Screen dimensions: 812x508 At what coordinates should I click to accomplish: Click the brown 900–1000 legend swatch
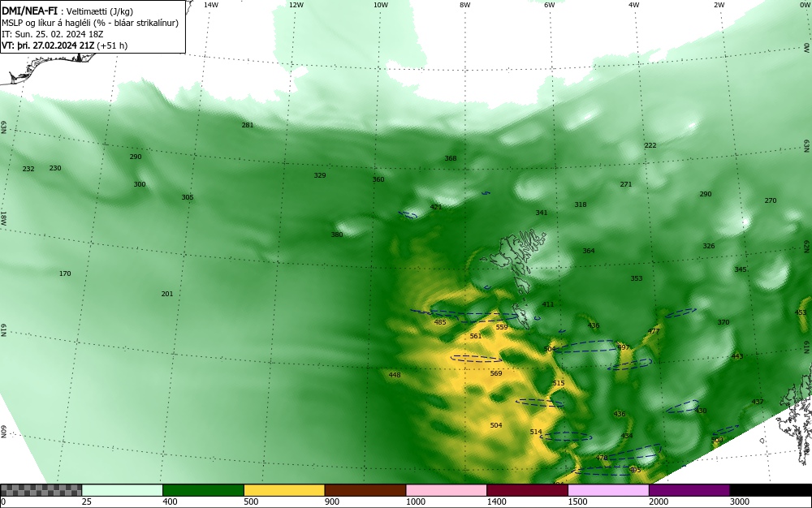[365, 490]
